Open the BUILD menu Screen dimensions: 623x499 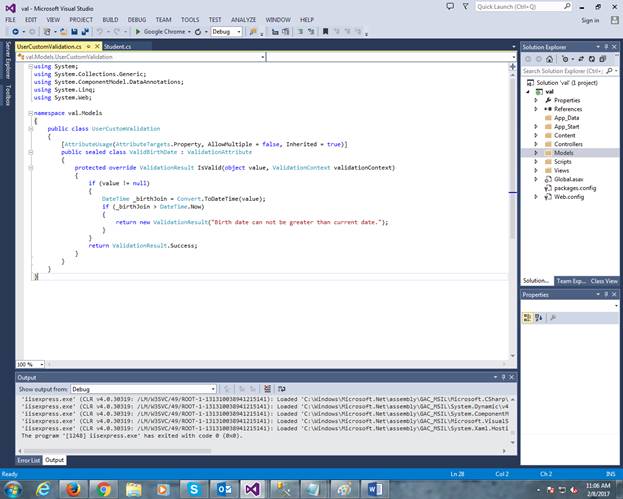tap(110, 19)
